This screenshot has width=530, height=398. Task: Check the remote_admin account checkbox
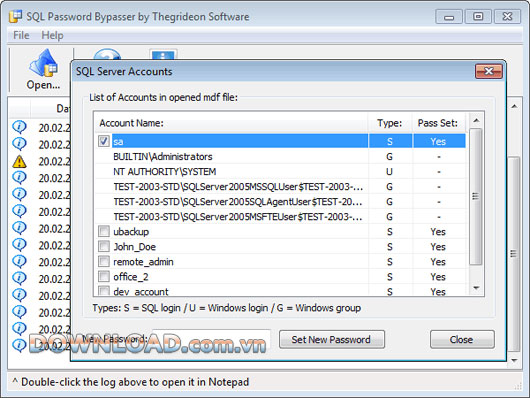pyautogui.click(x=104, y=261)
